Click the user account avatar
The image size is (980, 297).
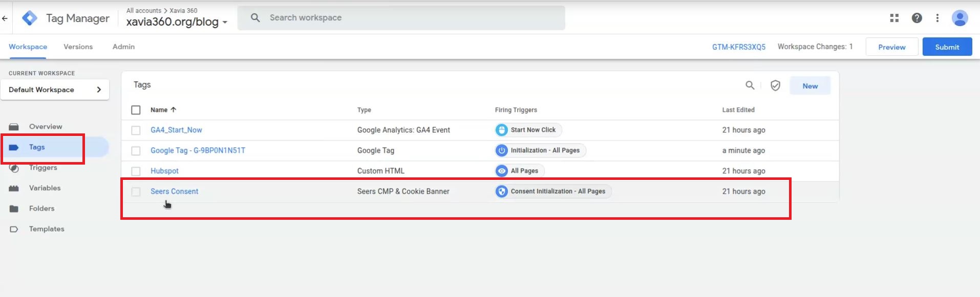coord(960,18)
